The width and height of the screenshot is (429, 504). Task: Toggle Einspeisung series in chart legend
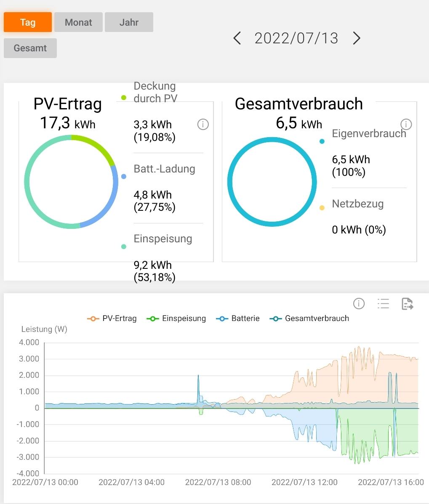[x=176, y=318]
